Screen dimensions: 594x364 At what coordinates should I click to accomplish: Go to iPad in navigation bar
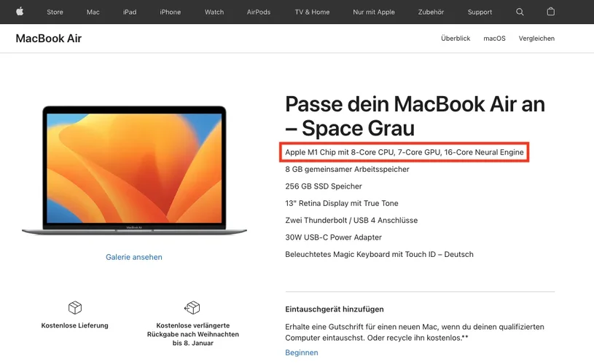[130, 12]
